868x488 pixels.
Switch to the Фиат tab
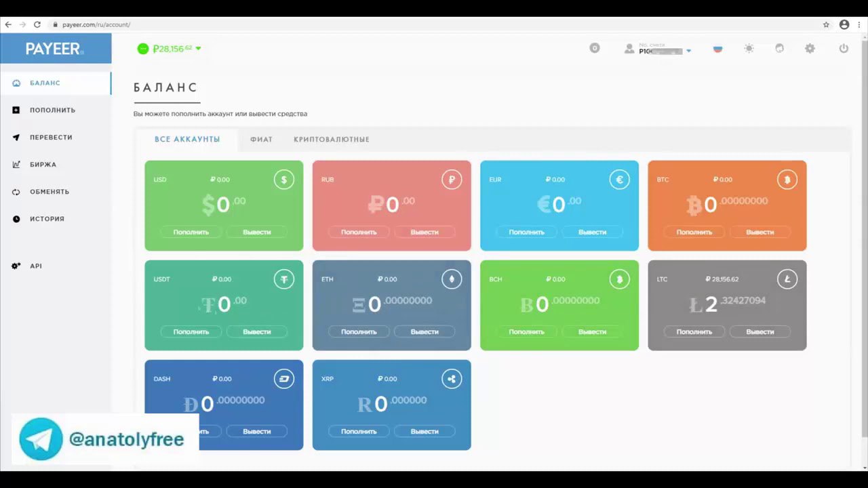[261, 140]
